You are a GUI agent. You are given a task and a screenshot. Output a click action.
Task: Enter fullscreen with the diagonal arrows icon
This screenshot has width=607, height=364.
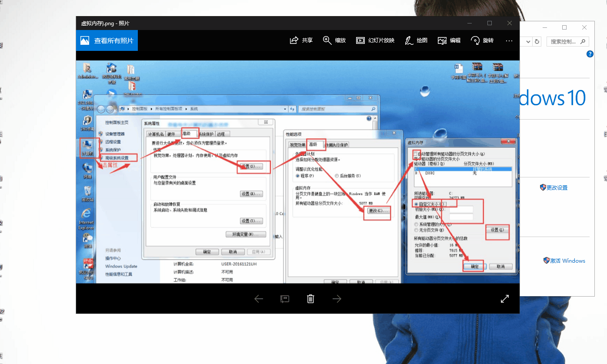coord(505,299)
